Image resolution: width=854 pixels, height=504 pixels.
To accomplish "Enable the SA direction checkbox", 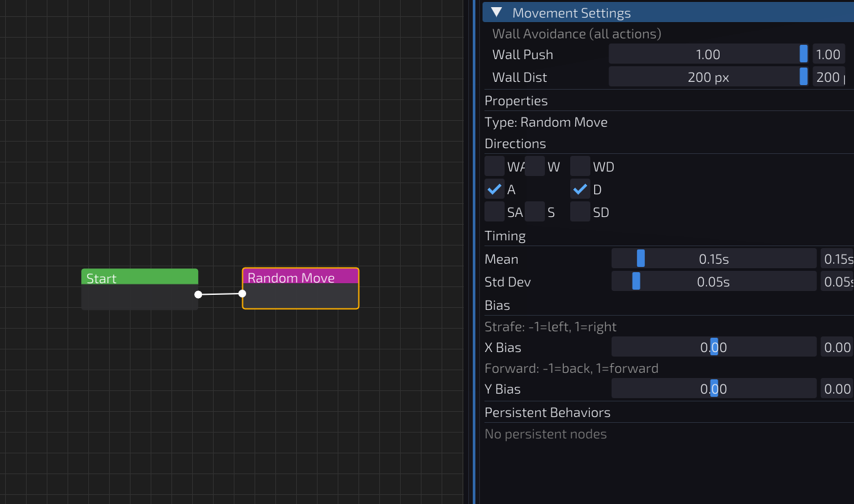I will click(495, 212).
